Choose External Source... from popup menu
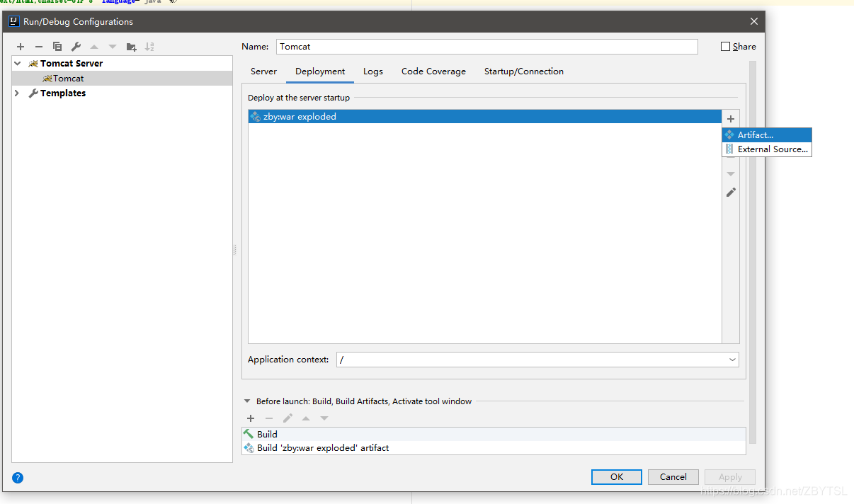Screen dimensions: 854x504 tap(767, 149)
